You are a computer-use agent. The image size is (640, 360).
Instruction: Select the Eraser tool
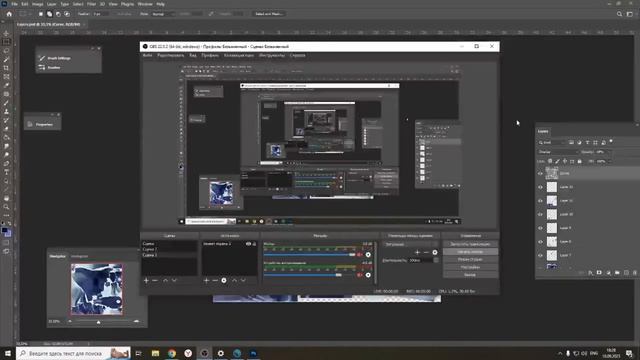point(6,129)
